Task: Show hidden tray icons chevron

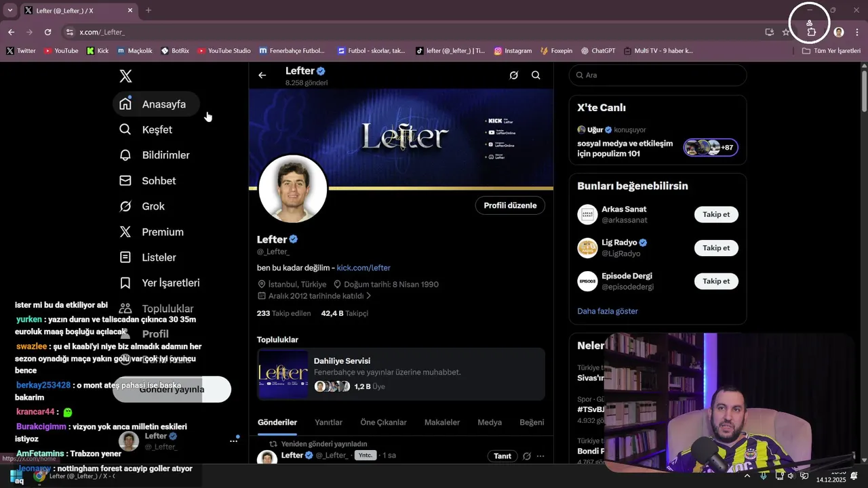Action: (747, 476)
